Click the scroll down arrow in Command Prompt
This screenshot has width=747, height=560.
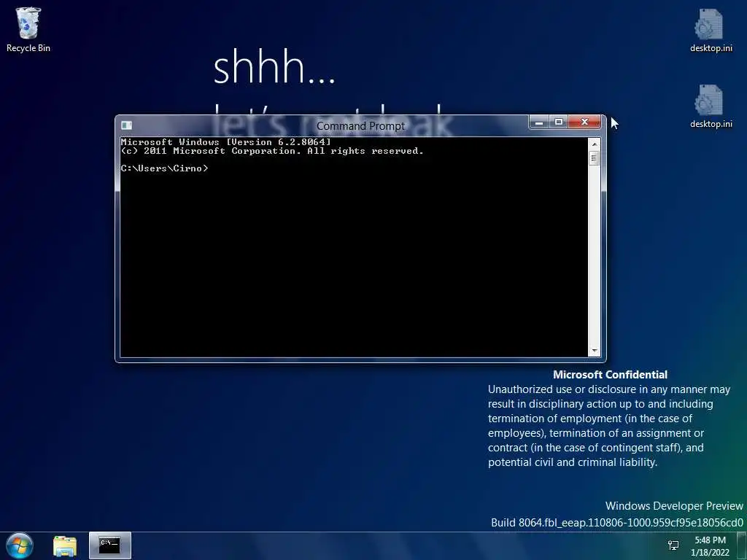(594, 351)
